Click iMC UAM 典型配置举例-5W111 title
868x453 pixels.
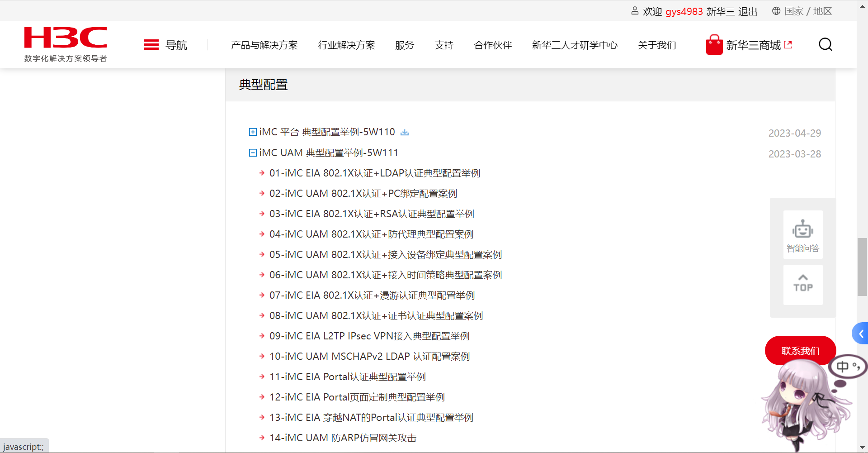click(x=329, y=153)
